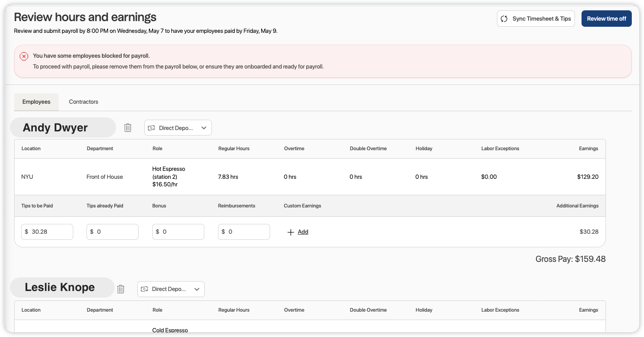This screenshot has width=644, height=337.
Task: Click the Add custom earnings link
Action: 303,232
